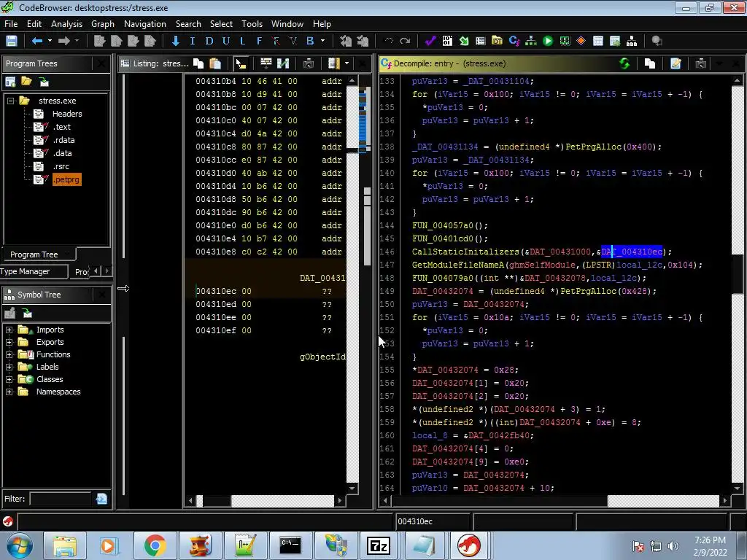747x560 pixels.
Task: Toggle the Instruction (I) navigation button
Action: (192, 41)
